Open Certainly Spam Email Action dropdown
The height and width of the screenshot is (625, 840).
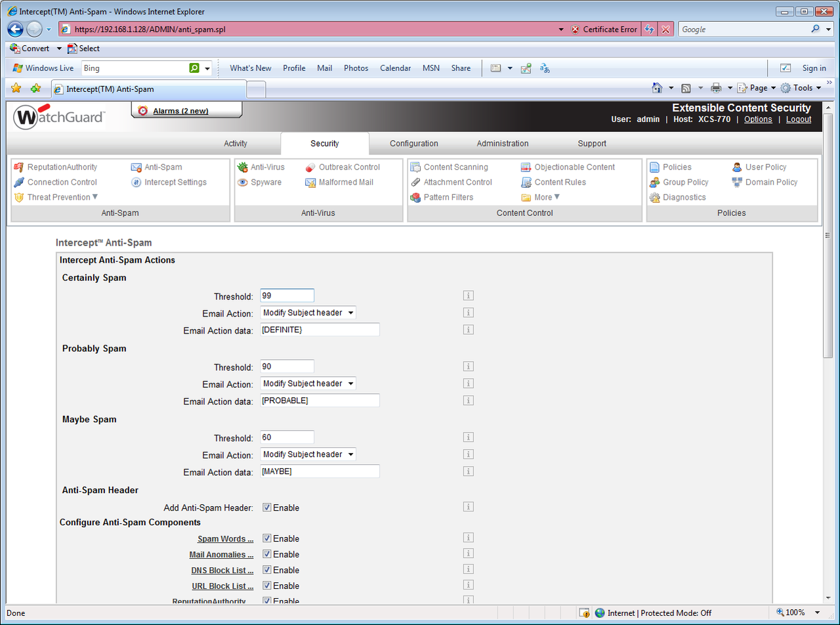click(308, 313)
